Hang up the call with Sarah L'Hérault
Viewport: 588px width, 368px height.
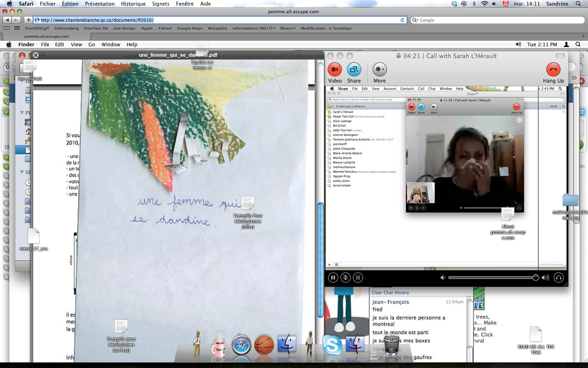[x=553, y=70]
